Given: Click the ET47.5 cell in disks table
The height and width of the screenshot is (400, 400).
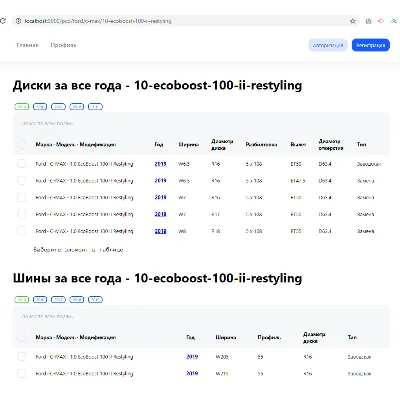Looking at the screenshot, I should pos(298,181).
